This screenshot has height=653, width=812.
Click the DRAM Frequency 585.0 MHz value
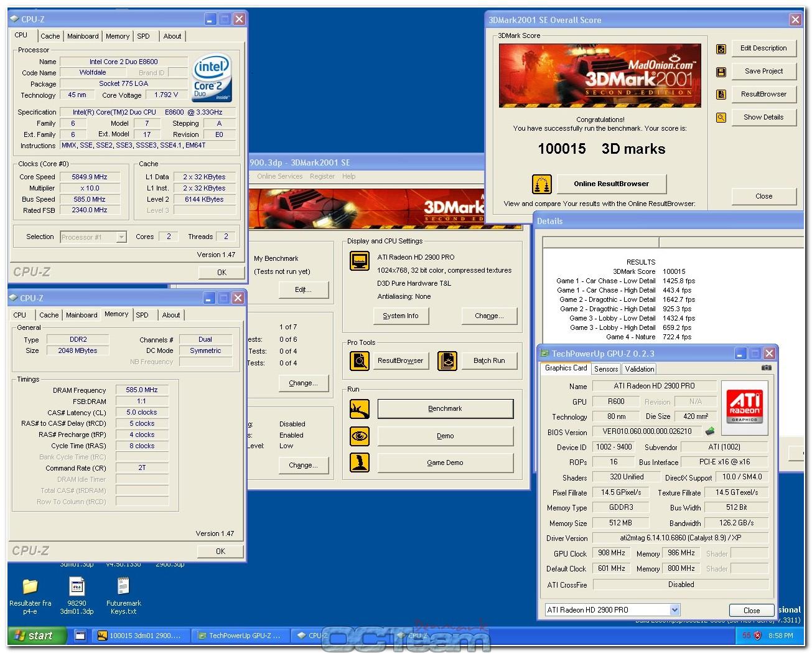(142, 390)
